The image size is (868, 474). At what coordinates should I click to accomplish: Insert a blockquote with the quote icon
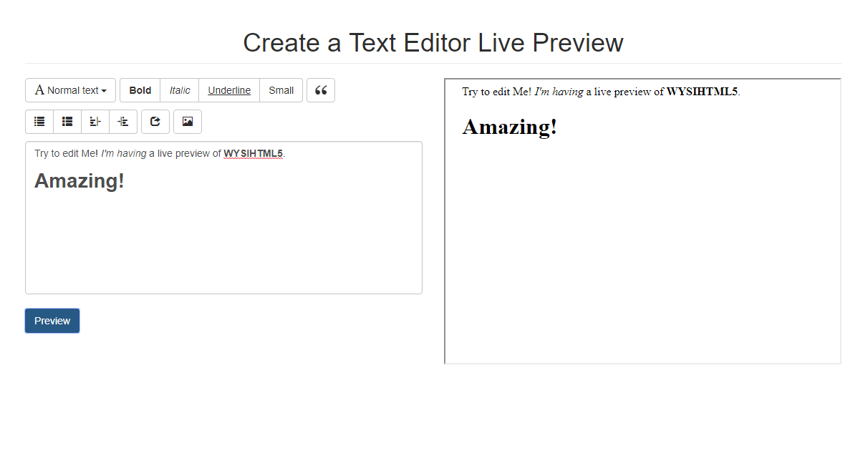click(320, 90)
